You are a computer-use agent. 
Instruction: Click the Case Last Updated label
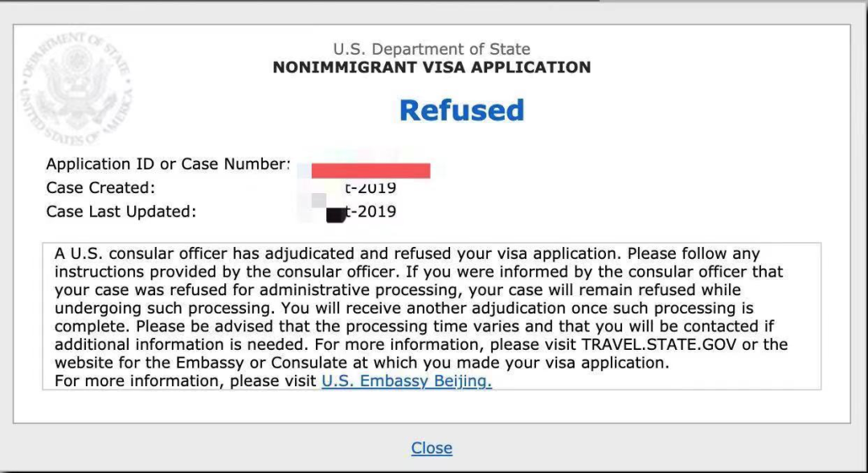pos(121,212)
